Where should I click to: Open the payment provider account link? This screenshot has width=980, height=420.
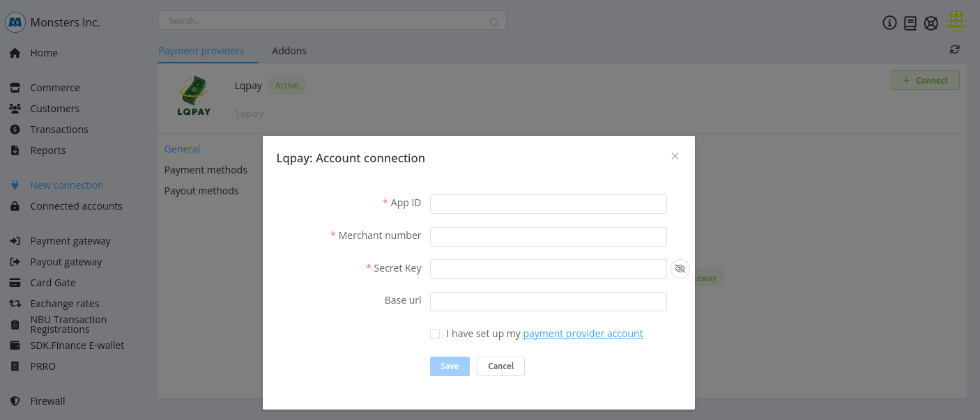pos(583,334)
